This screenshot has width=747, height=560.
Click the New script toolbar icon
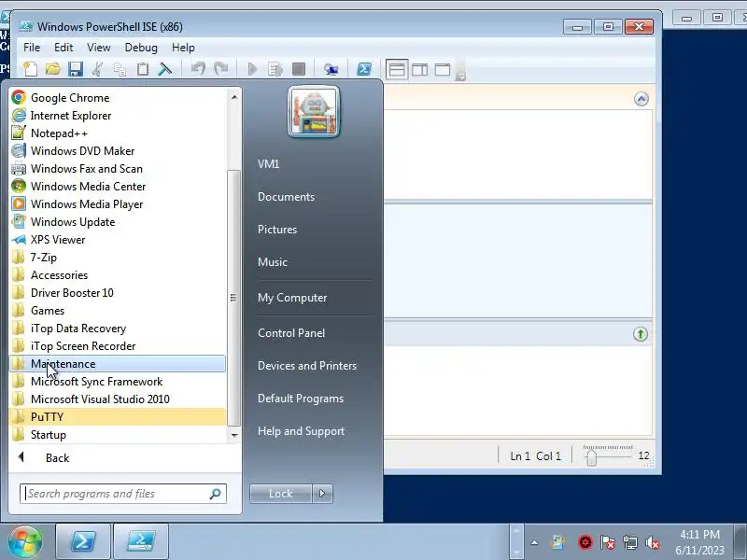(x=31, y=69)
